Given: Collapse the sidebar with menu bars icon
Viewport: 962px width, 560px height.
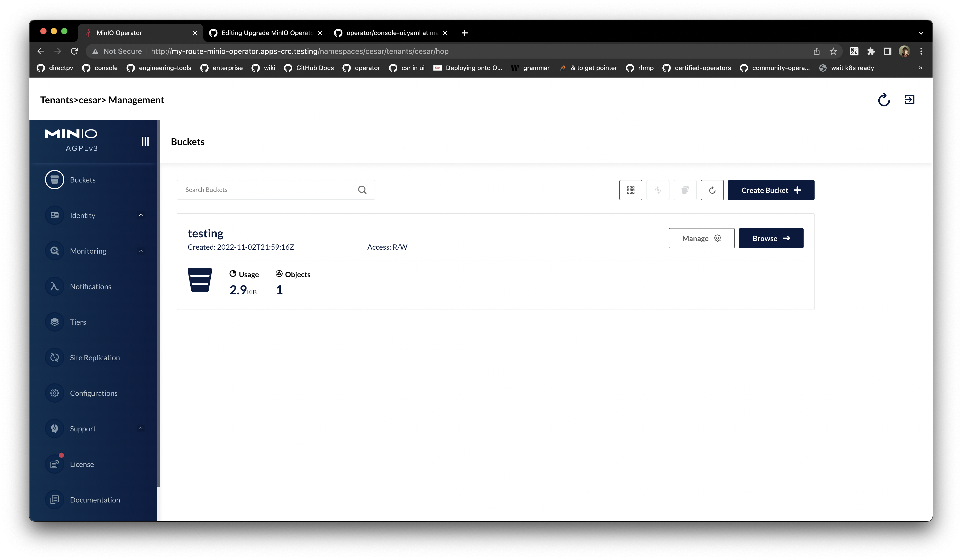Looking at the screenshot, I should click(145, 142).
